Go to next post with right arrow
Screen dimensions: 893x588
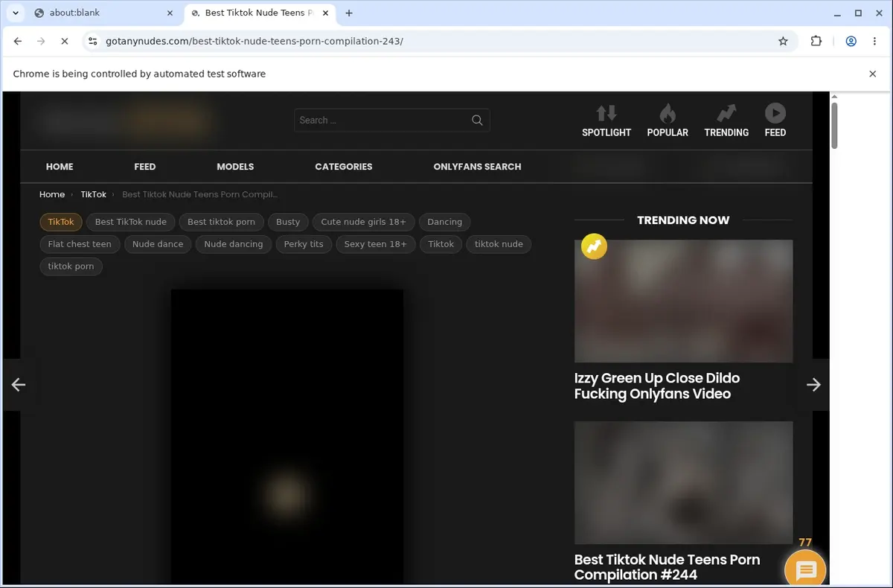(x=813, y=385)
